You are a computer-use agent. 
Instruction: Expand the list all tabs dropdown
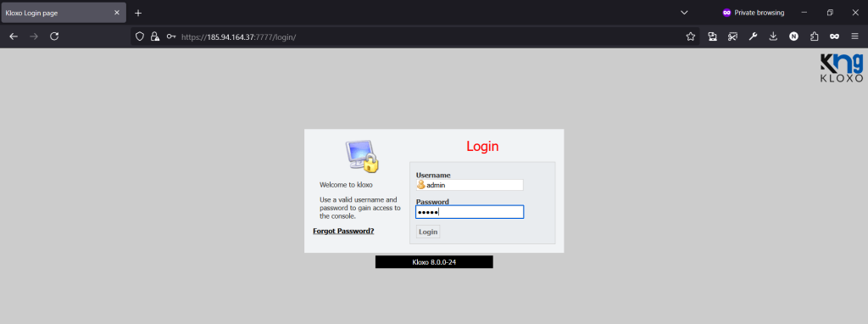point(684,12)
